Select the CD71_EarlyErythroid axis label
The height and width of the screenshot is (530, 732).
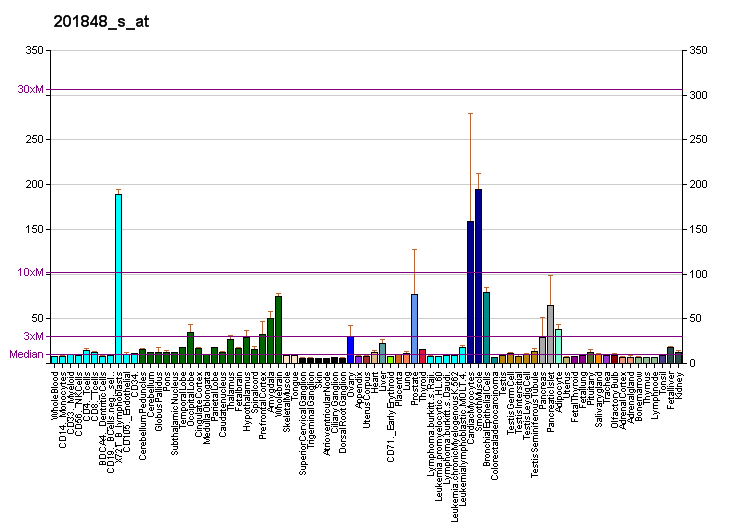(x=391, y=417)
